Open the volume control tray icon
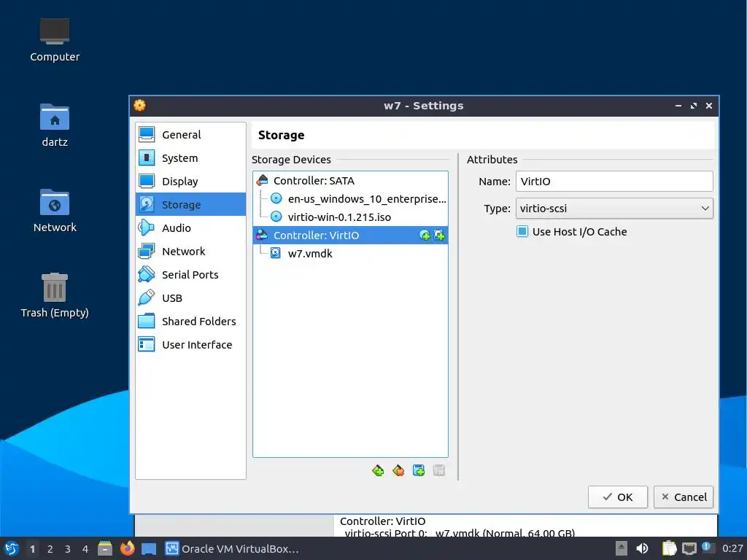The height and width of the screenshot is (560, 747). (x=642, y=548)
